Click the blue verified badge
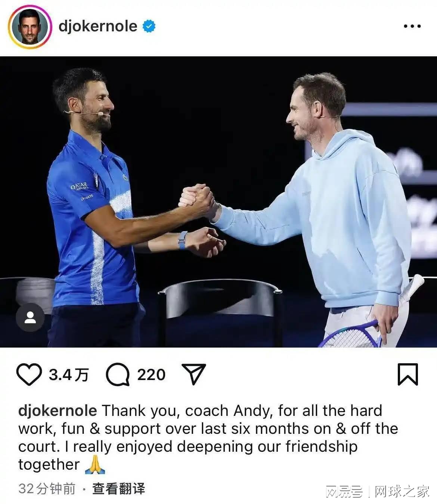Screen dimensions: 437x504 coord(149,26)
